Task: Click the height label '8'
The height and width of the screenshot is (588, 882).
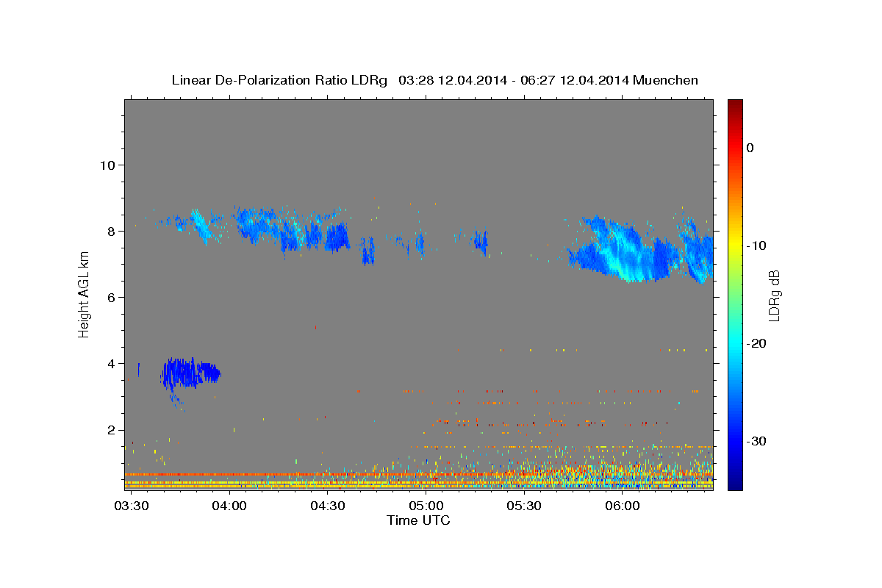Action: click(x=110, y=231)
